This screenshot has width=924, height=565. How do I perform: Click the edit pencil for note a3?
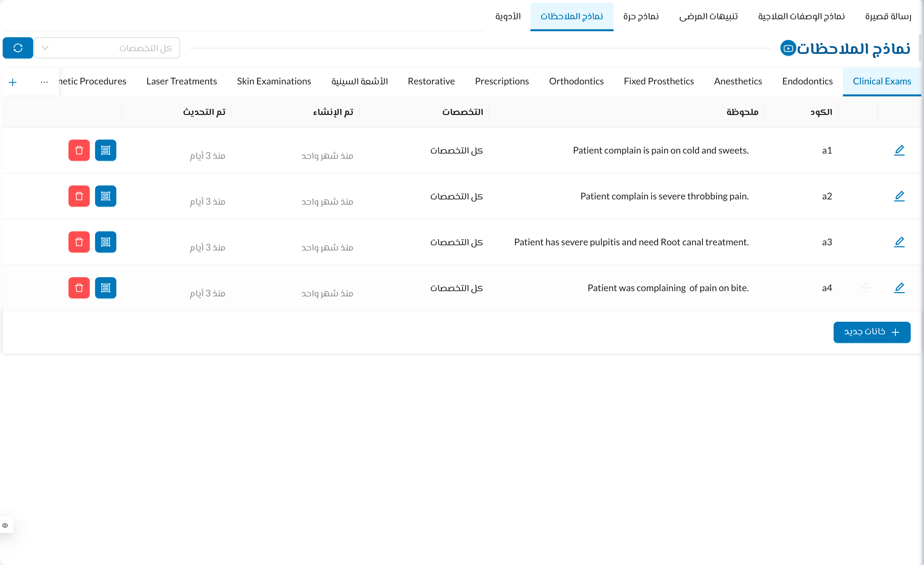(x=899, y=242)
